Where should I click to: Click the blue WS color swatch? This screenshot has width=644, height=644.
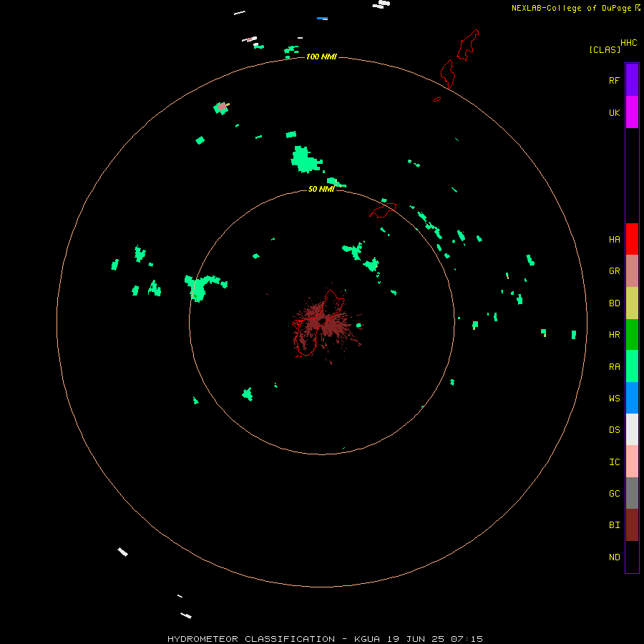(632, 398)
